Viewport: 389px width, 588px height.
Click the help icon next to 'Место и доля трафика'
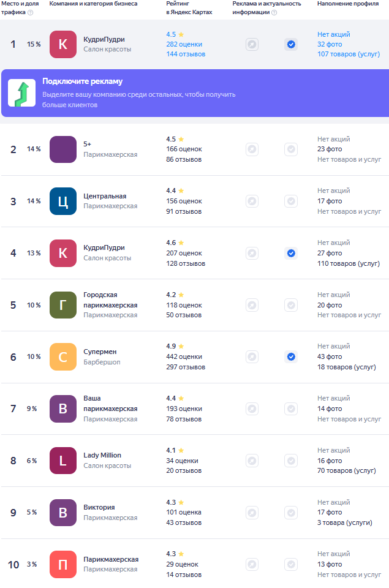click(x=31, y=12)
